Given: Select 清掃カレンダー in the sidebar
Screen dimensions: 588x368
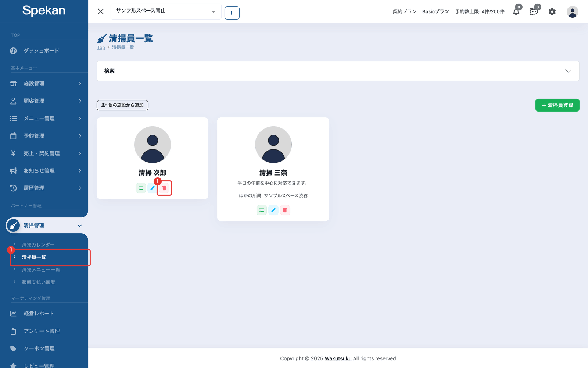Looking at the screenshot, I should (x=38, y=245).
